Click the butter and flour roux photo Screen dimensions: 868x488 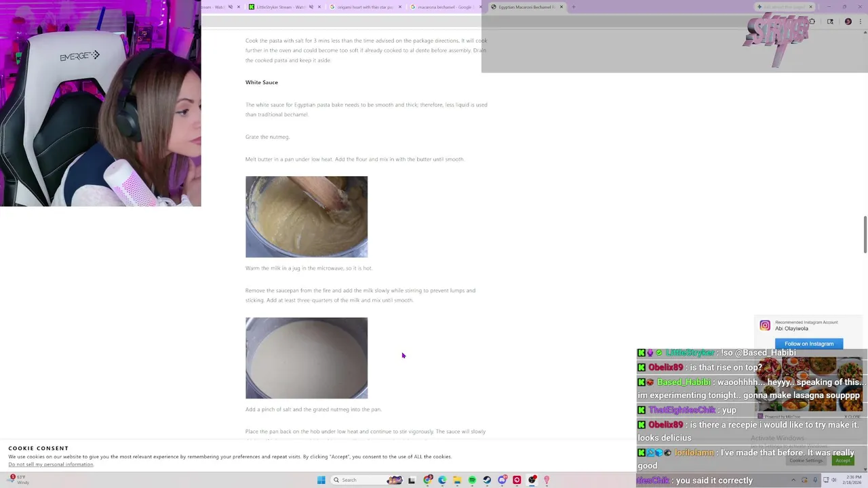click(307, 217)
